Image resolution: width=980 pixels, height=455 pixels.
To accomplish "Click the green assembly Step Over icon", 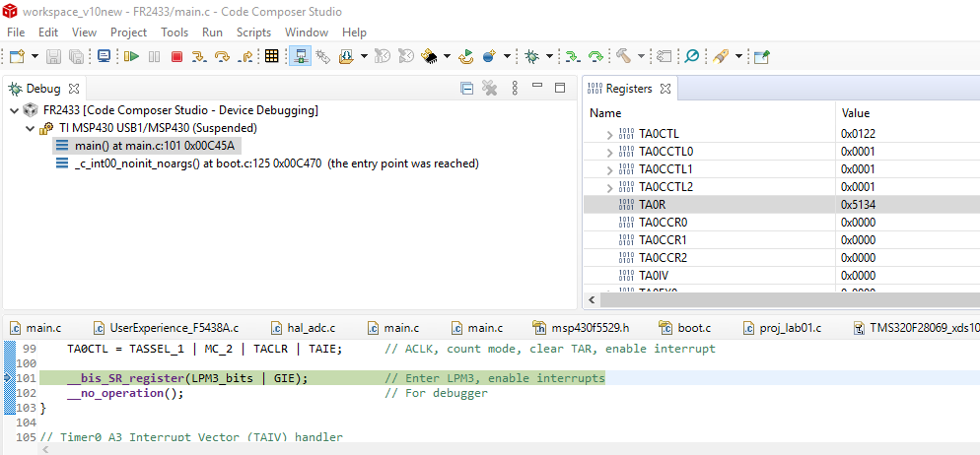I will [x=595, y=57].
